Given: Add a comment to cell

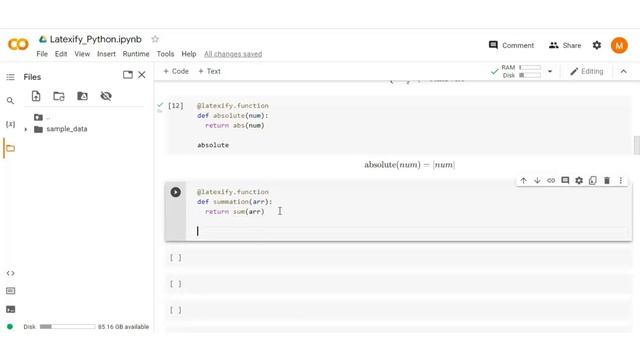Looking at the screenshot, I should tap(565, 180).
